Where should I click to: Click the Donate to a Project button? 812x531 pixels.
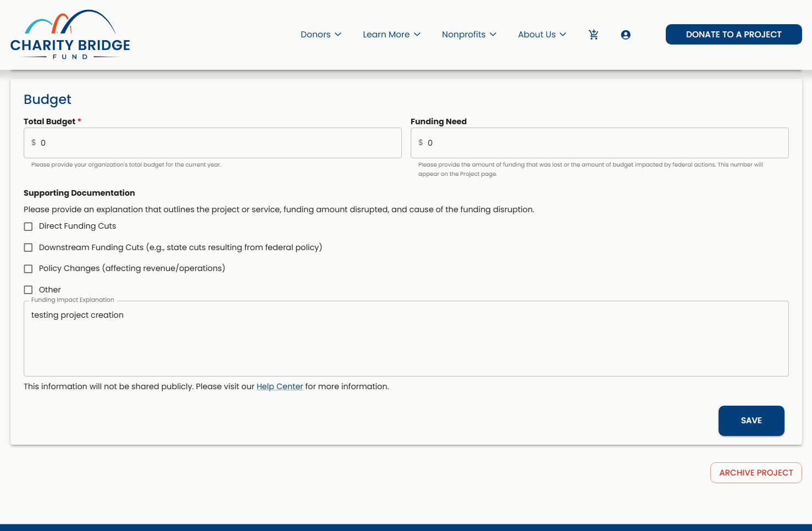733,35
